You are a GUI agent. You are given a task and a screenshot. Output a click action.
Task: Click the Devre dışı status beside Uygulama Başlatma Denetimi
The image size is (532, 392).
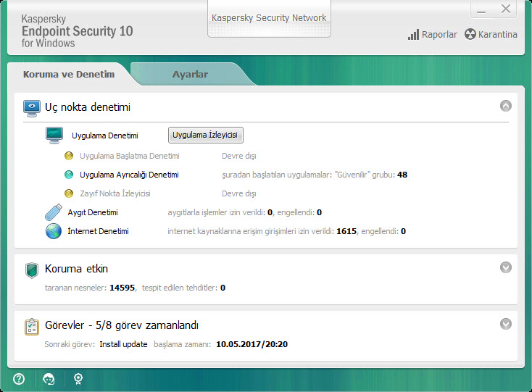click(239, 156)
